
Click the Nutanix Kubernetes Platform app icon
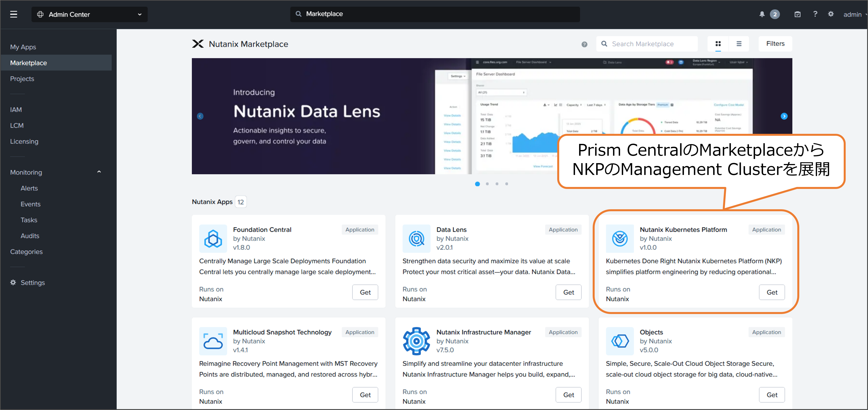620,238
